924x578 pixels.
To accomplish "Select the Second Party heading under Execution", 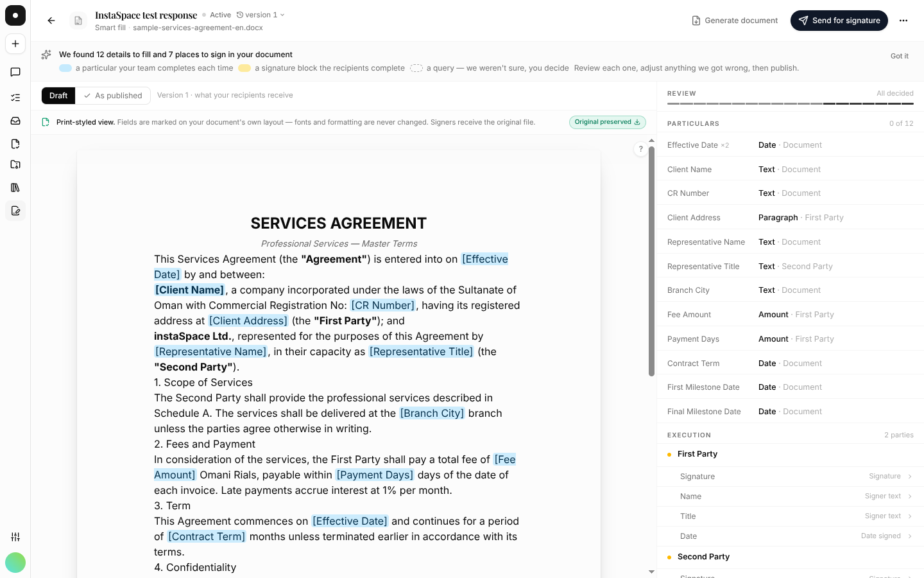I will coord(703,557).
